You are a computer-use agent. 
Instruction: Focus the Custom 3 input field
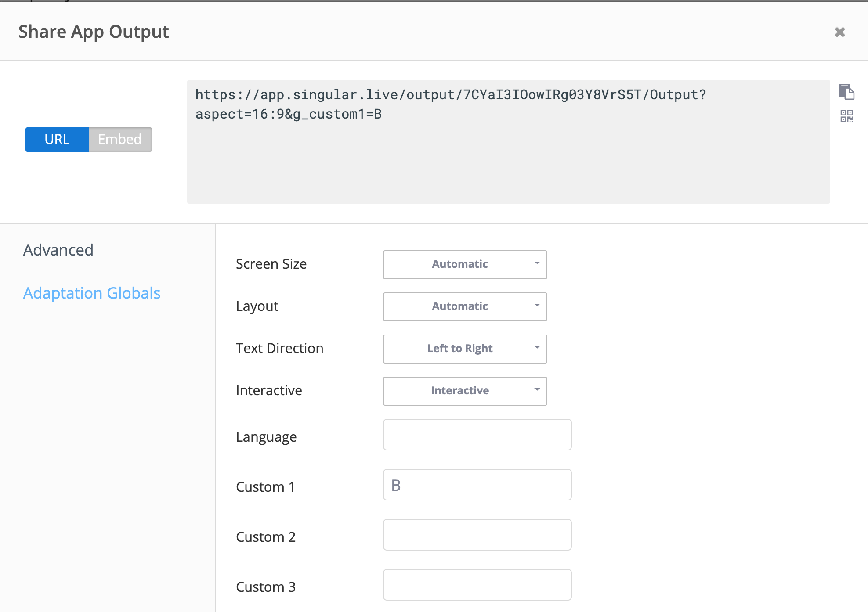click(477, 585)
